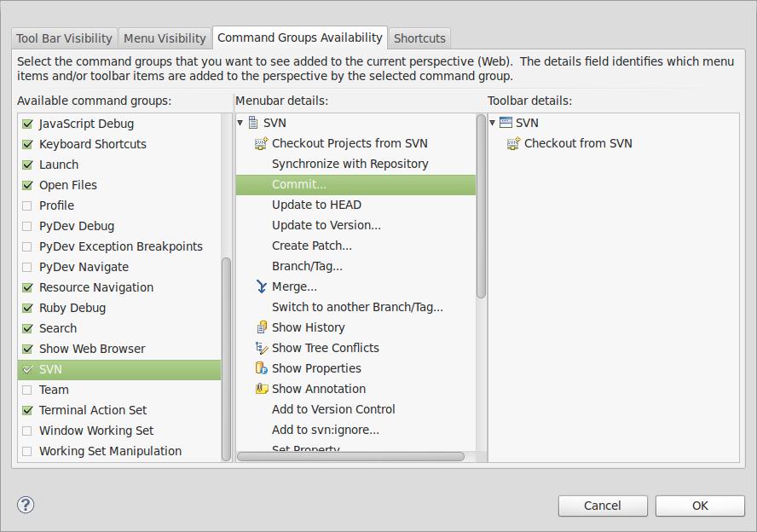
Task: Uncheck the Keyboard Shortcuts checkbox
Action: coord(27,144)
